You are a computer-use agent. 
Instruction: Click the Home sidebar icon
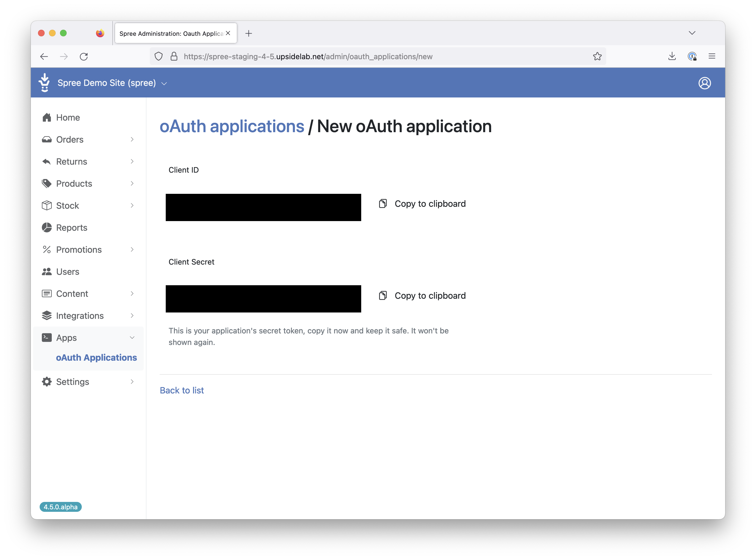click(x=47, y=118)
